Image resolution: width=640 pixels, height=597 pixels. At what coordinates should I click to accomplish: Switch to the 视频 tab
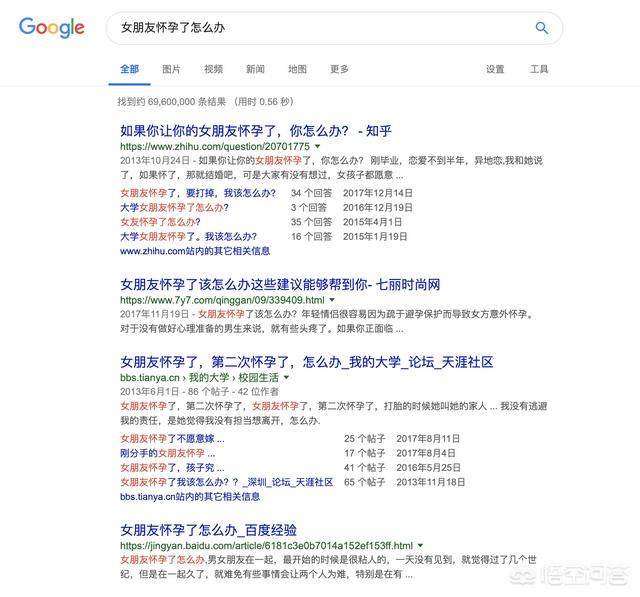point(213,69)
